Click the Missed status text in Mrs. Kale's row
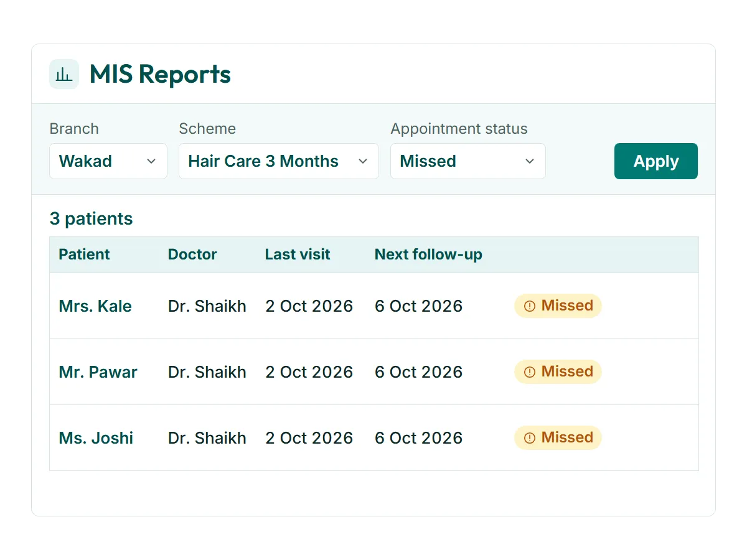The width and height of the screenshot is (747, 560). [567, 306]
